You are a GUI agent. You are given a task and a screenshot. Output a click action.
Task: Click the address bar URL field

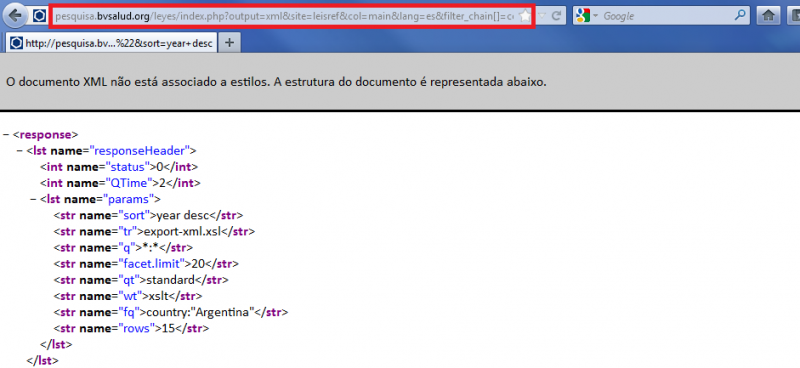292,16
